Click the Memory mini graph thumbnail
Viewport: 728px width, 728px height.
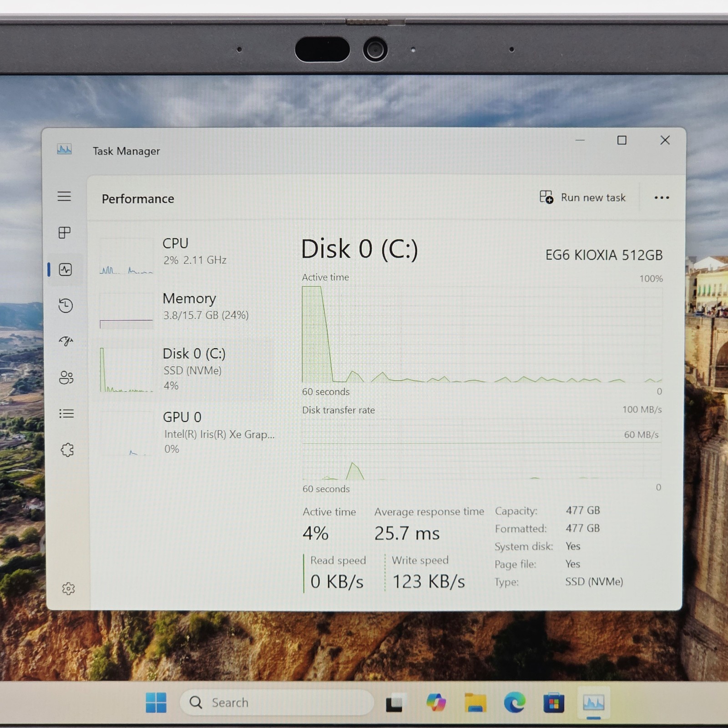click(x=126, y=310)
